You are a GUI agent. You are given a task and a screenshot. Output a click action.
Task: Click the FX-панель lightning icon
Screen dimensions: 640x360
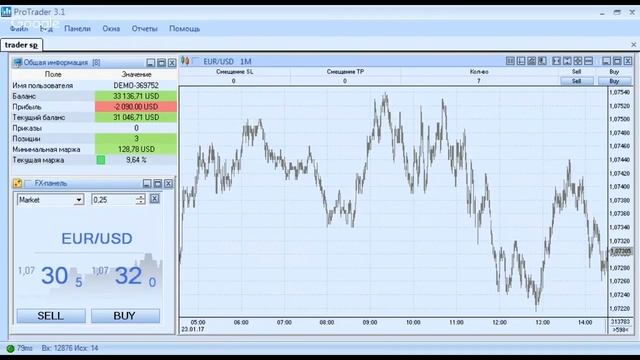tap(18, 183)
